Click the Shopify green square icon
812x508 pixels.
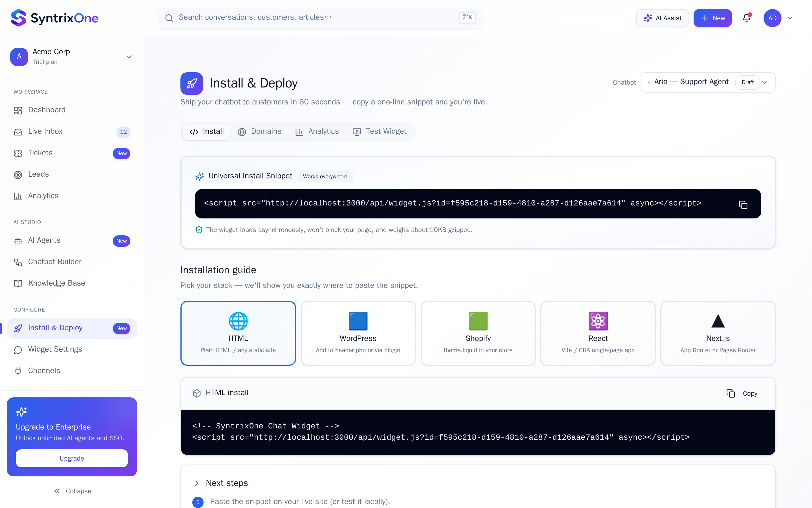[x=478, y=321]
